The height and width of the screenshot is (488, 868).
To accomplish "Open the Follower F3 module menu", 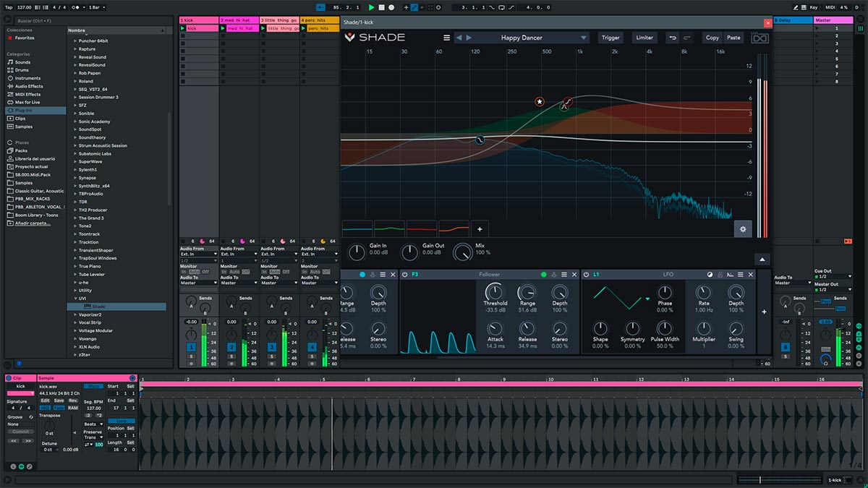I will (566, 275).
